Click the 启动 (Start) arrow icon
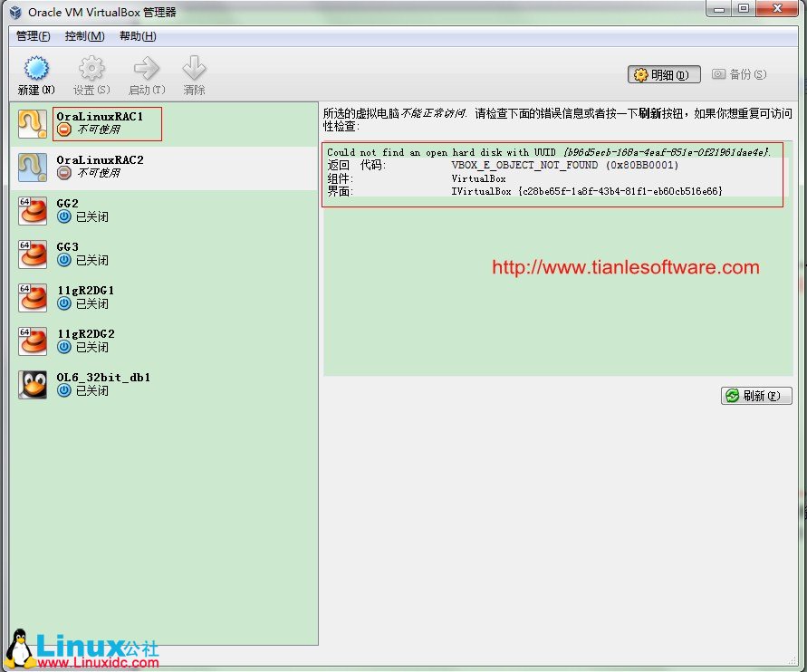Viewport: 807px width, 672px height. pyautogui.click(x=146, y=70)
